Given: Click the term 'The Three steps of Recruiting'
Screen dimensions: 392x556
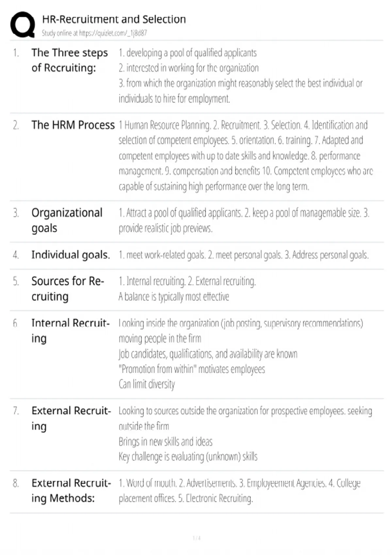Looking at the screenshot, I should 70,60.
